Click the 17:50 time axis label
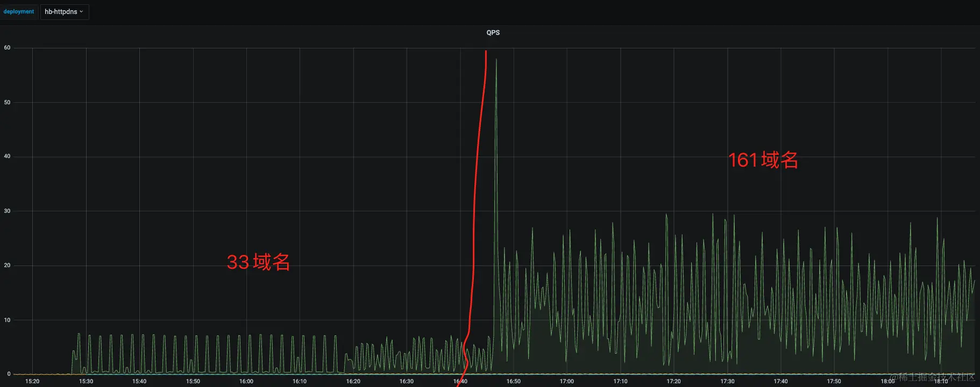Viewport: 980px width, 387px height. point(834,381)
